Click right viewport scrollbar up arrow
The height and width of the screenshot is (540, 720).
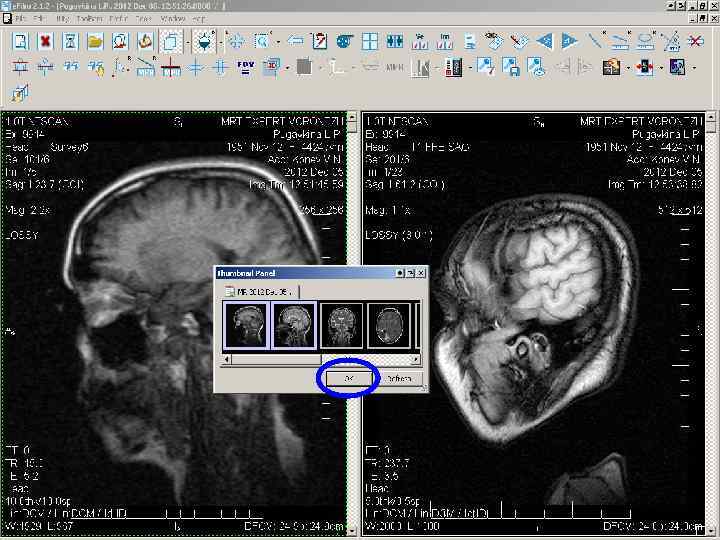(x=711, y=117)
